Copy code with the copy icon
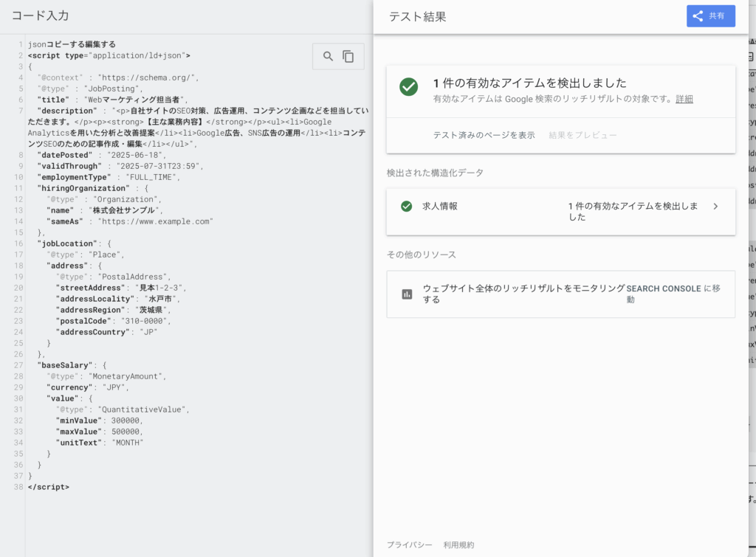The width and height of the screenshot is (756, 557). tap(348, 56)
